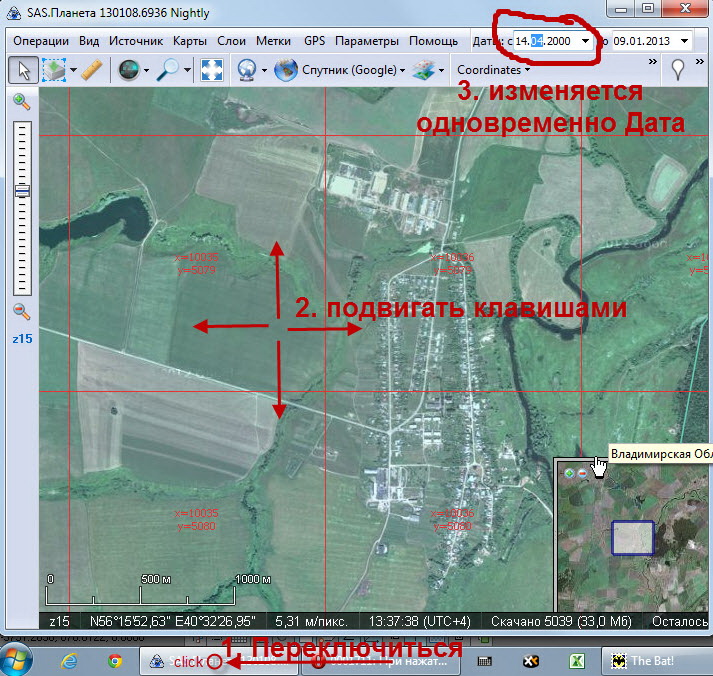Open the end date 09.01.2013 dropdown
The width and height of the screenshot is (713, 676).
point(683,41)
